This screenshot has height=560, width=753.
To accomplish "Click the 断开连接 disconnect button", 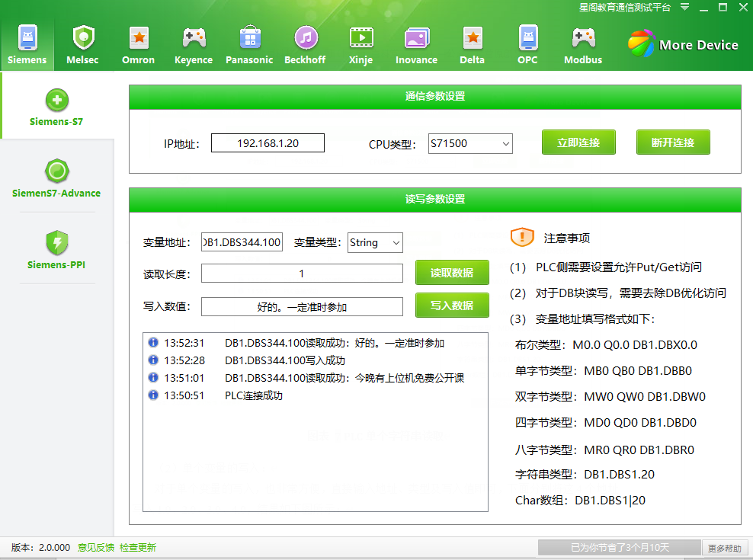I will click(673, 142).
